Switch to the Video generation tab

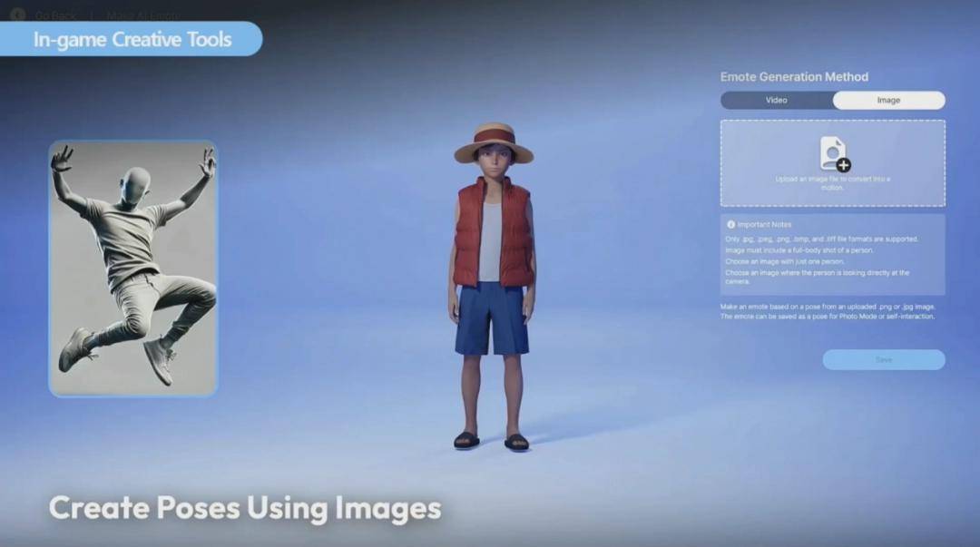(776, 100)
